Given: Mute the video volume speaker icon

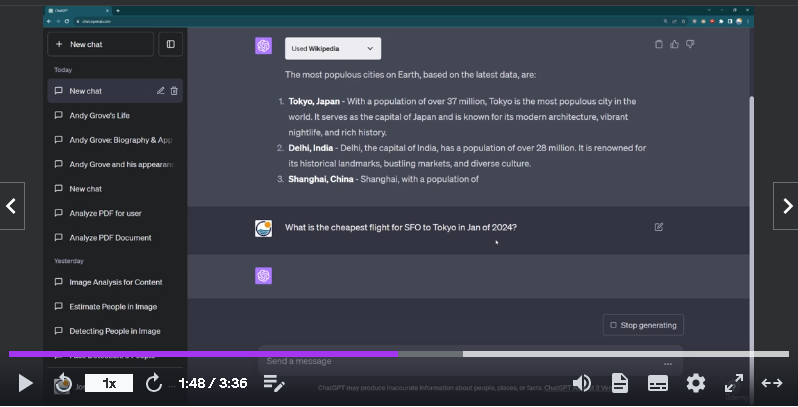Looking at the screenshot, I should 582,383.
